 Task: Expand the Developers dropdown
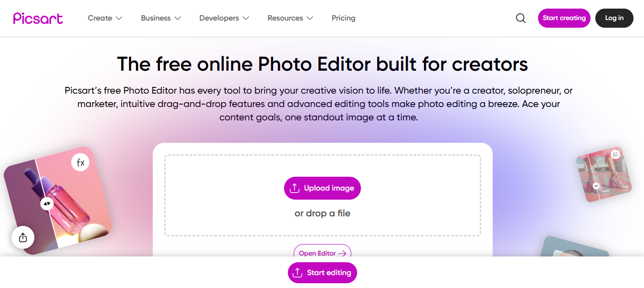tap(224, 18)
